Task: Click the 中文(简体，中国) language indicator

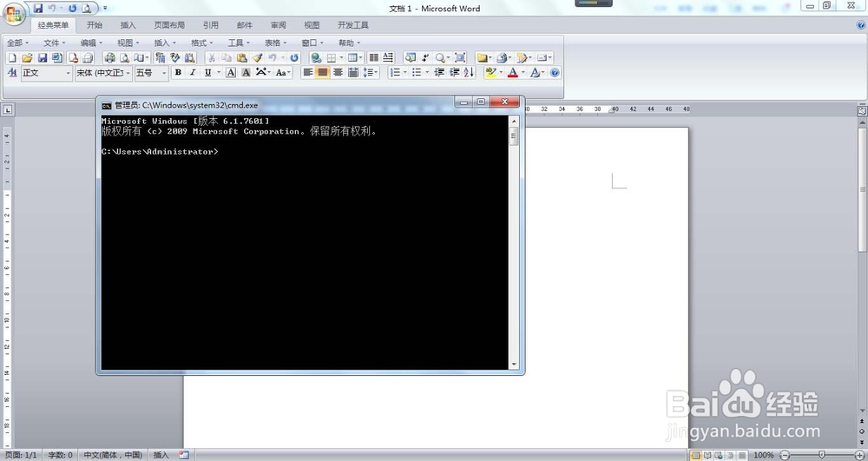Action: click(112, 455)
